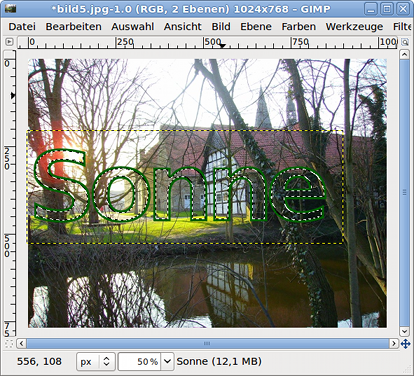The height and width of the screenshot is (376, 414).
Task: Open the Auswahl menu
Action: click(133, 27)
